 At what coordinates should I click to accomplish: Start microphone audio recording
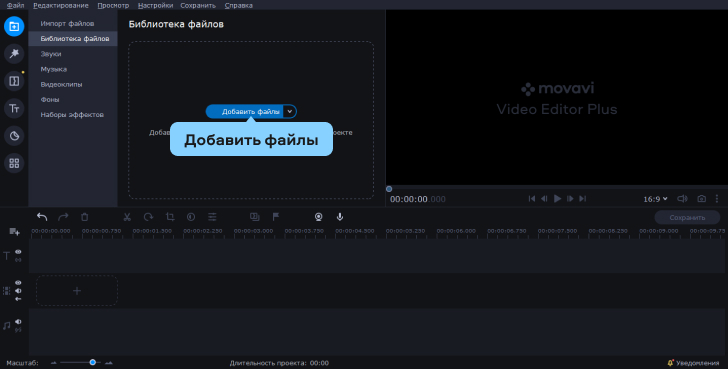tap(340, 217)
